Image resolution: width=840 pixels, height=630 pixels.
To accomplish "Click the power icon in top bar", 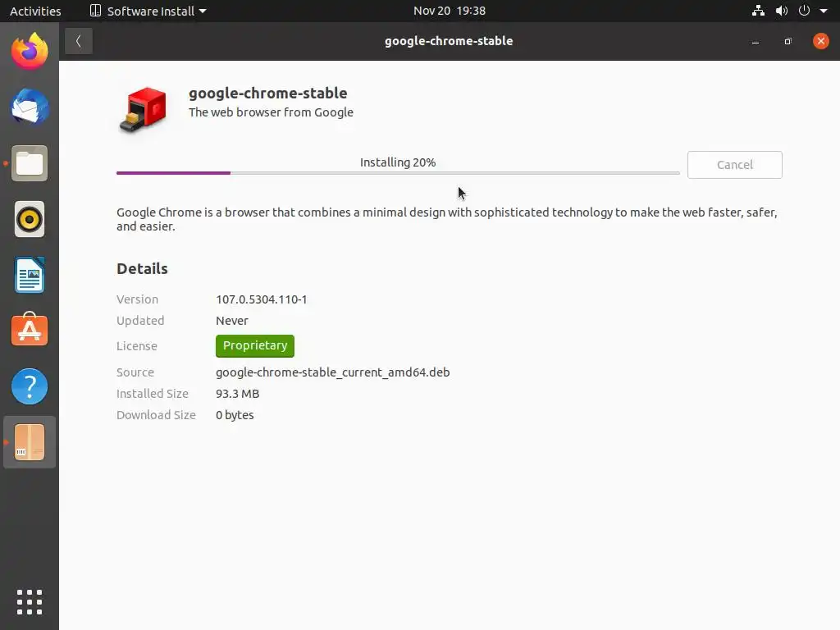I will point(804,11).
